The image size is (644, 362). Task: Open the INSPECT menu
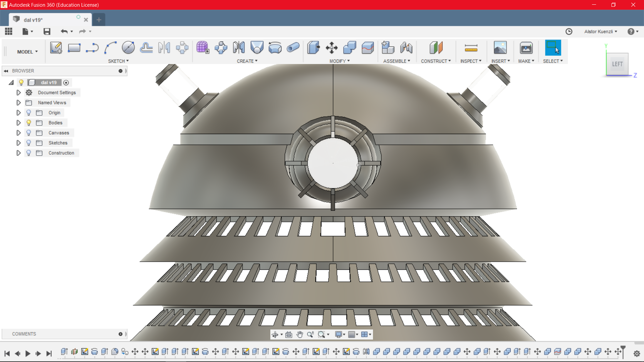point(471,61)
